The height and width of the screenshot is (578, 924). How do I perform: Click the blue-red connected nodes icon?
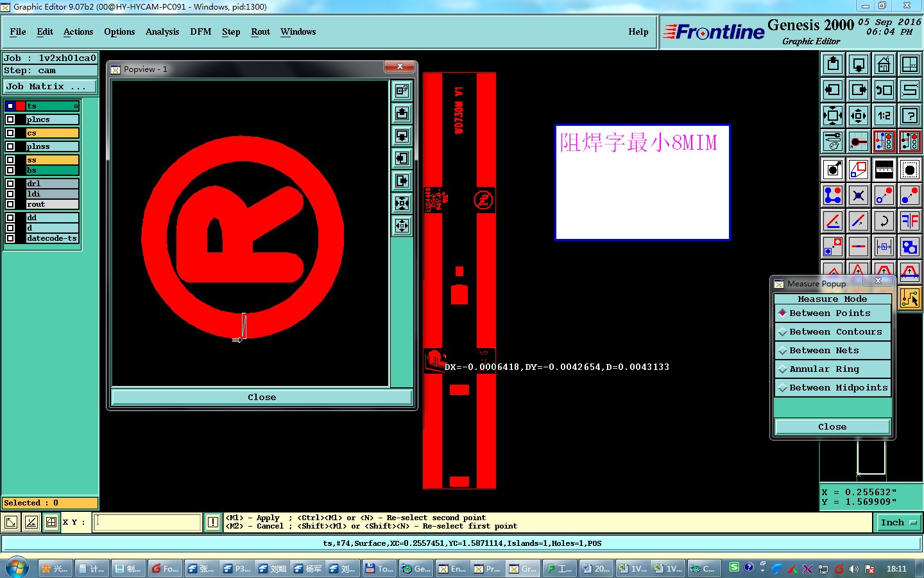coord(833,195)
